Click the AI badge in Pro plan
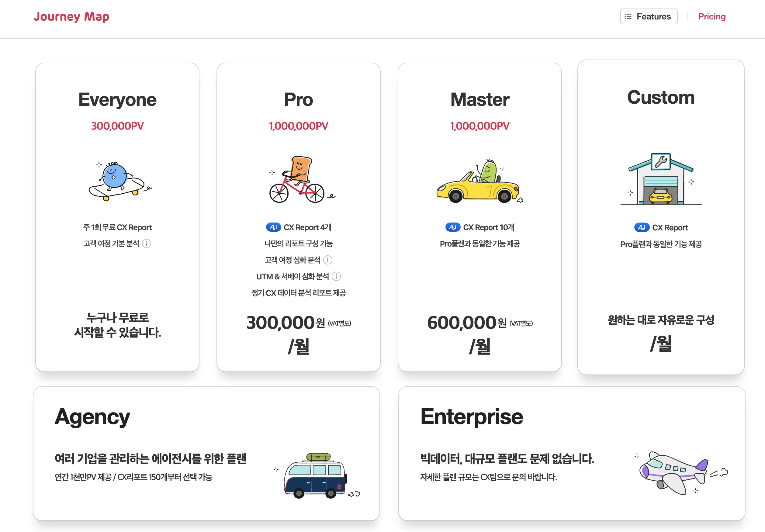765x532 pixels. coord(273,227)
